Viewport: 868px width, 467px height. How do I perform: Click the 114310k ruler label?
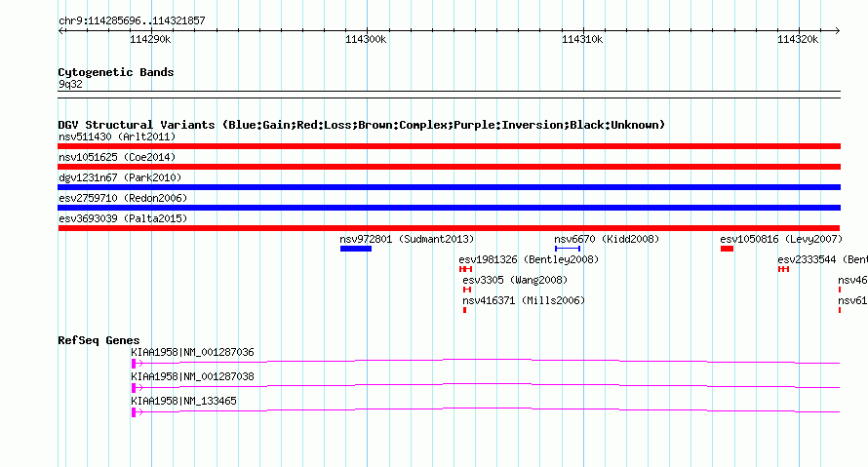click(x=582, y=39)
